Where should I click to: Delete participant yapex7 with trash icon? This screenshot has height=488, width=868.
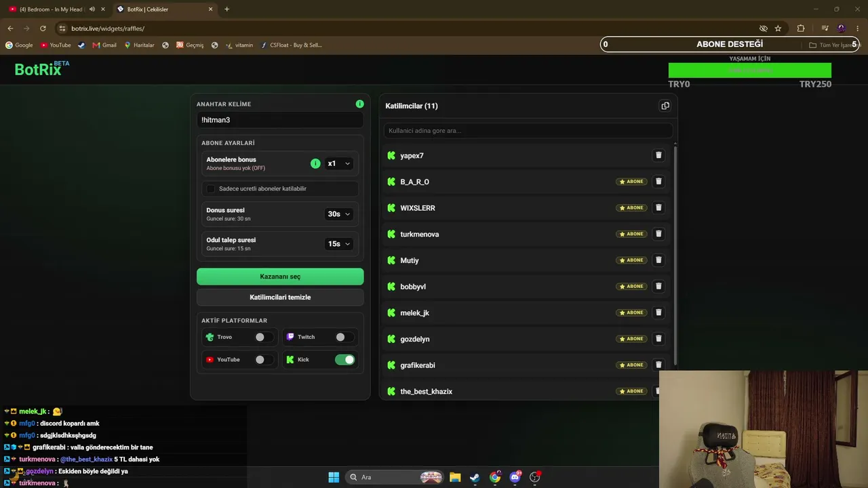click(x=658, y=155)
